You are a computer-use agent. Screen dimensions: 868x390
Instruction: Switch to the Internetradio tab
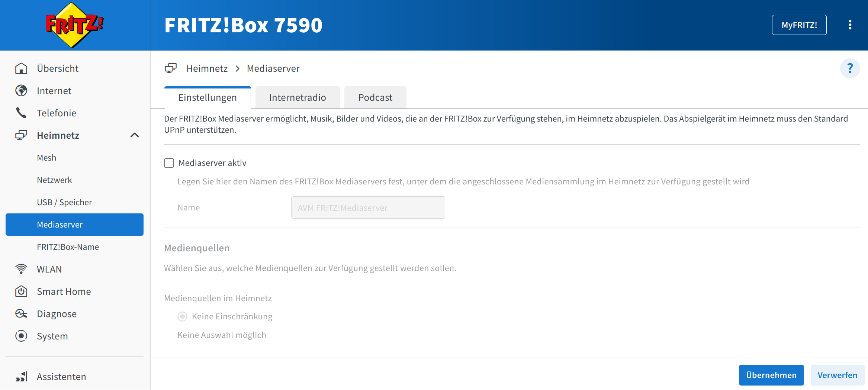click(x=297, y=97)
